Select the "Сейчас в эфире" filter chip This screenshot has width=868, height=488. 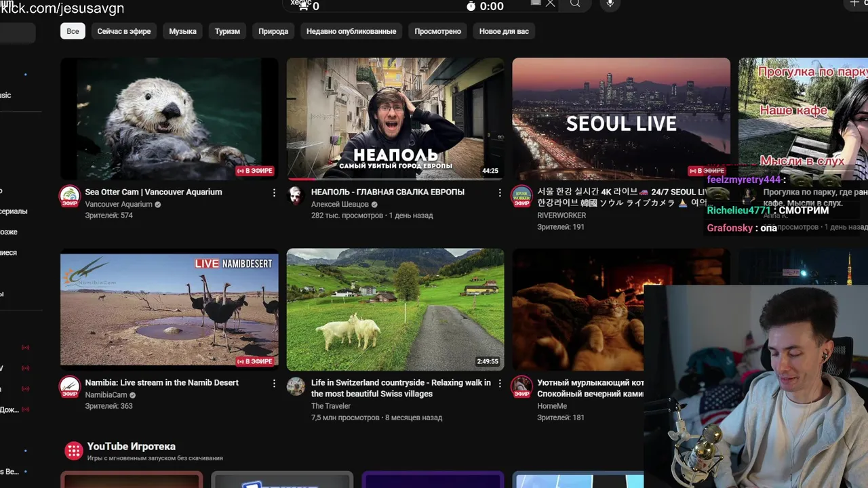click(x=124, y=31)
